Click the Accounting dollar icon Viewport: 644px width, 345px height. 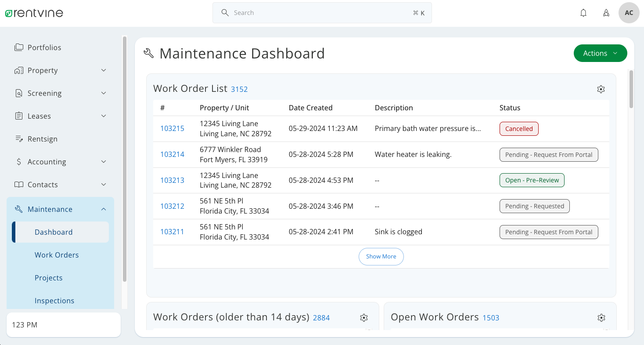coord(18,161)
